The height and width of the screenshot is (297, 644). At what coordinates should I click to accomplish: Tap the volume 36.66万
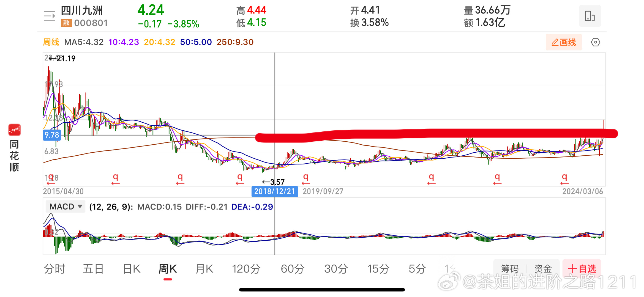(x=493, y=10)
